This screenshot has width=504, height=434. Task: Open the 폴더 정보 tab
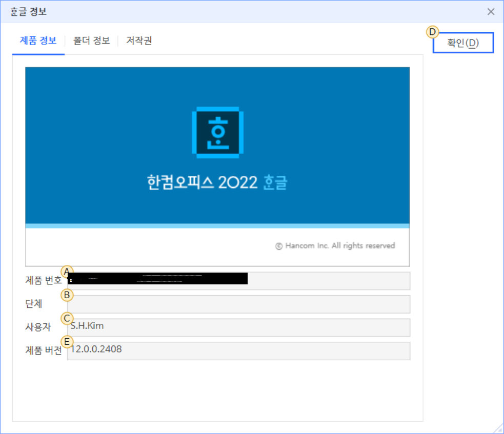coord(92,41)
